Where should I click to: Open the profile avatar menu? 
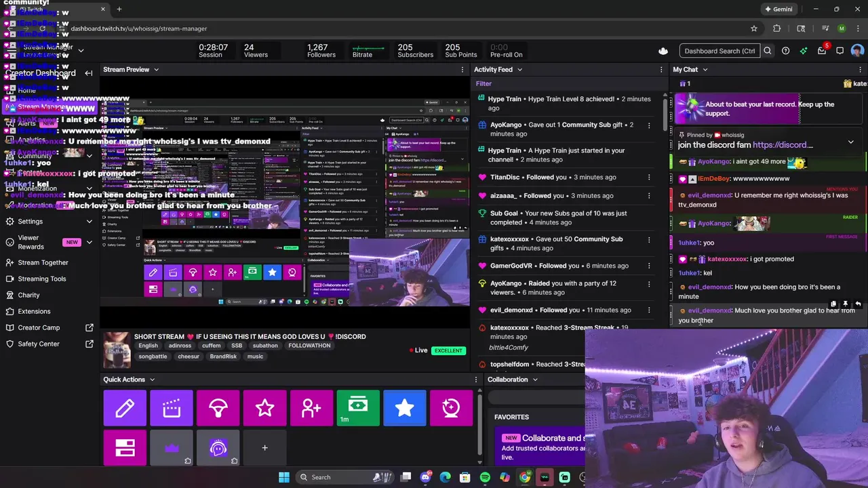pos(857,51)
